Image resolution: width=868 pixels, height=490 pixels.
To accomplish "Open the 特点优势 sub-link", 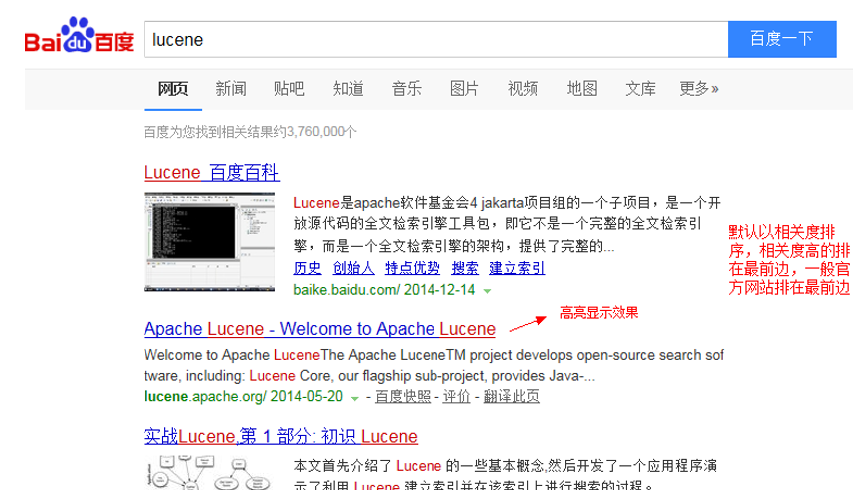I will click(413, 268).
